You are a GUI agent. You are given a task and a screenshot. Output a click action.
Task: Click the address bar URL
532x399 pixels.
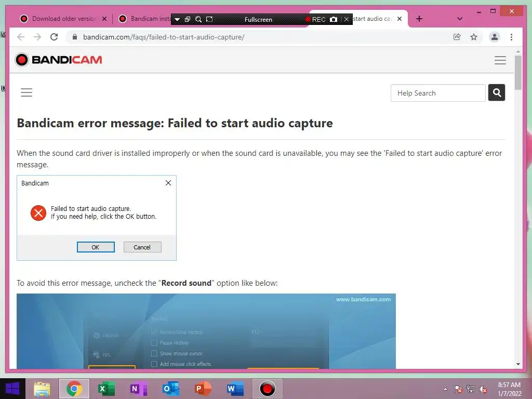(x=164, y=37)
